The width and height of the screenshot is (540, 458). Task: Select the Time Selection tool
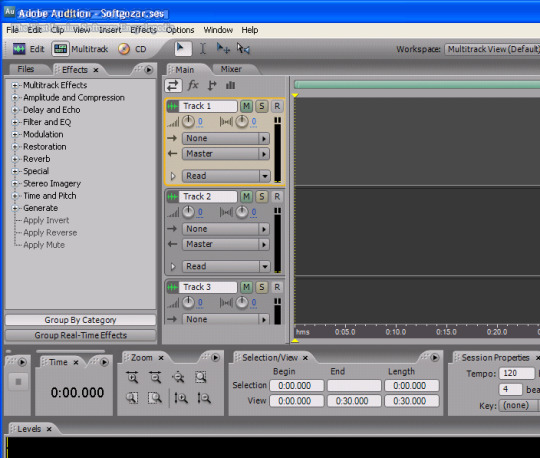(x=203, y=49)
